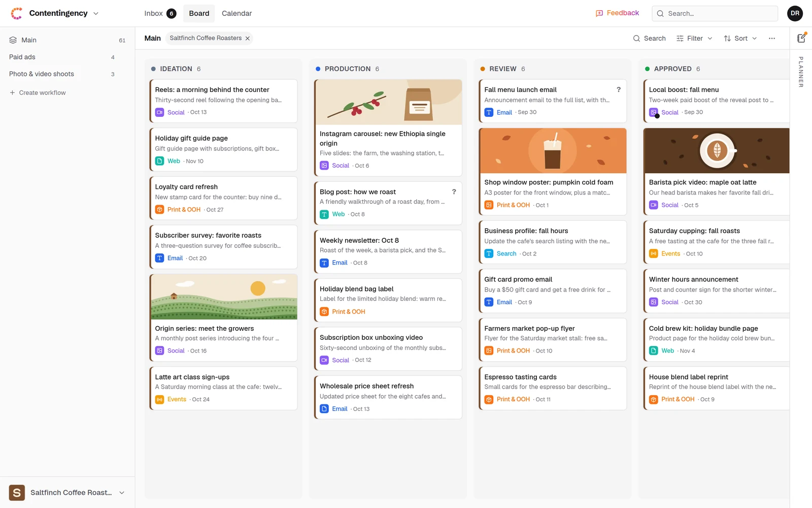Select Main workflow in sidebar
The width and height of the screenshot is (812, 508).
coord(67,40)
